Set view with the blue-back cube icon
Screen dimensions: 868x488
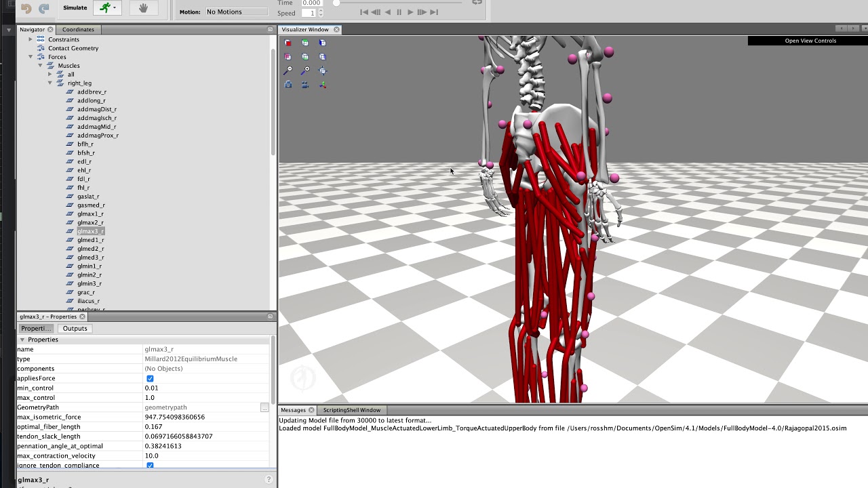[322, 57]
